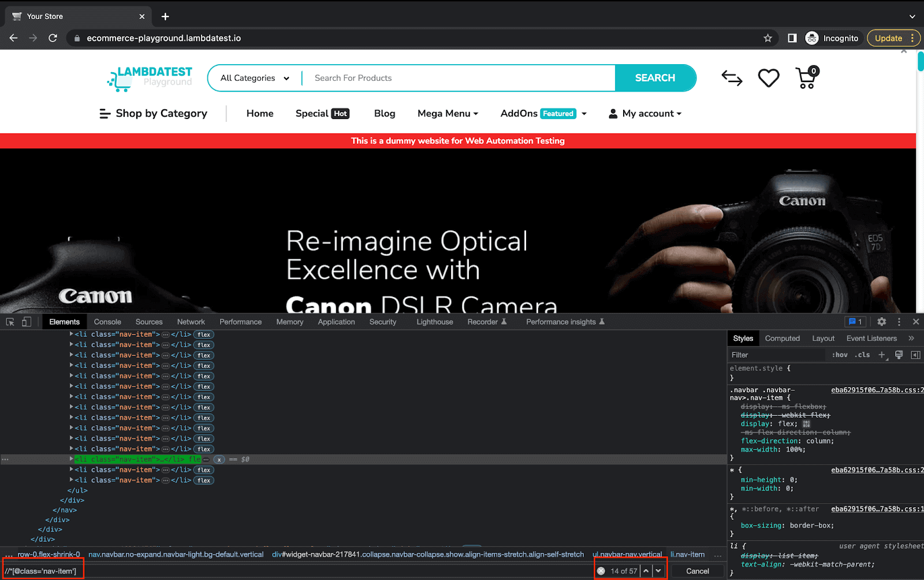Clear the DevTools search with x icon
This screenshot has width=924, height=580.
pyautogui.click(x=601, y=571)
